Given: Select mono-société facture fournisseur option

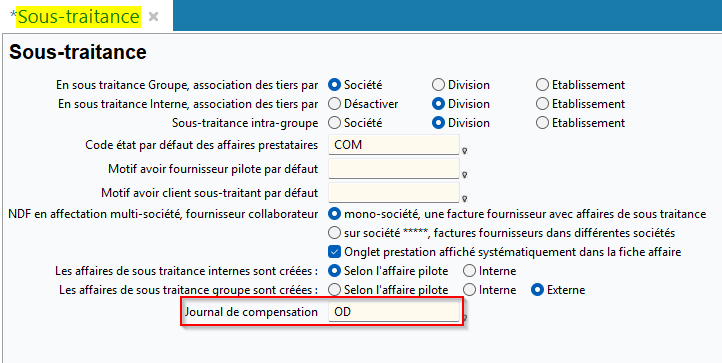Looking at the screenshot, I should tap(334, 214).
